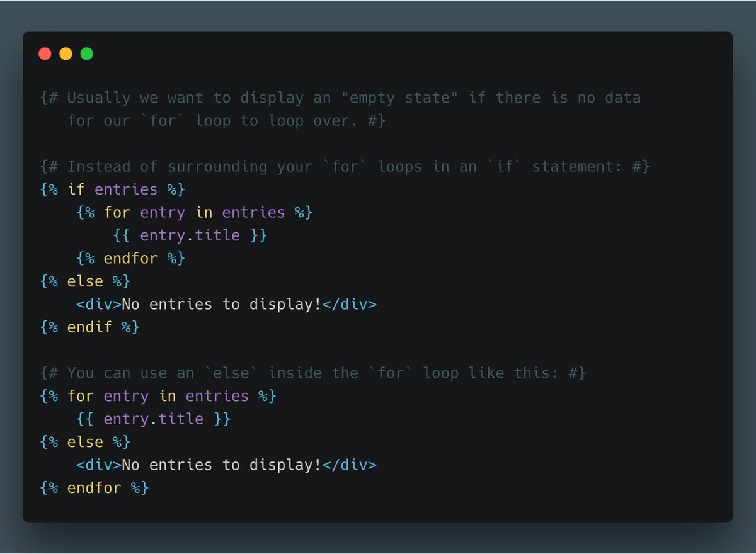The width and height of the screenshot is (756, 554).
Task: Click the green traffic light button
Action: tap(86, 54)
